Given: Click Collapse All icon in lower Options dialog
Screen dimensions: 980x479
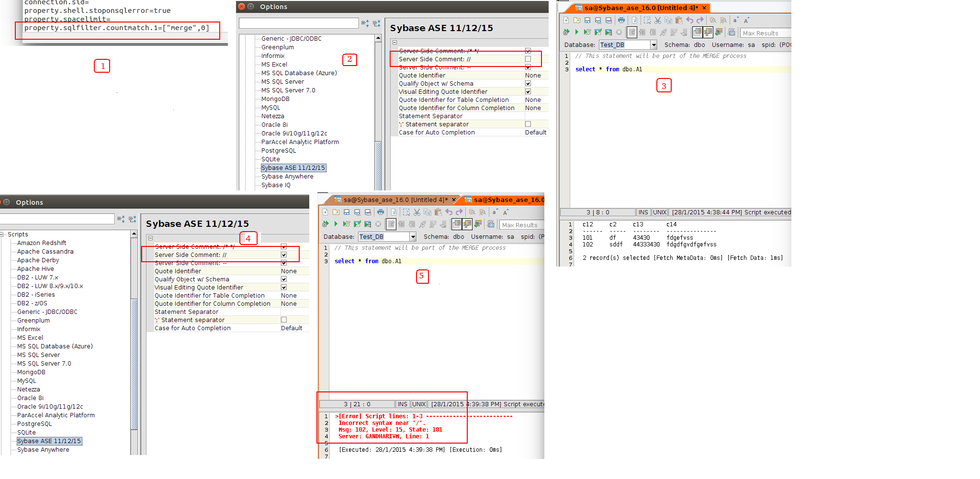Looking at the screenshot, I should [x=133, y=219].
